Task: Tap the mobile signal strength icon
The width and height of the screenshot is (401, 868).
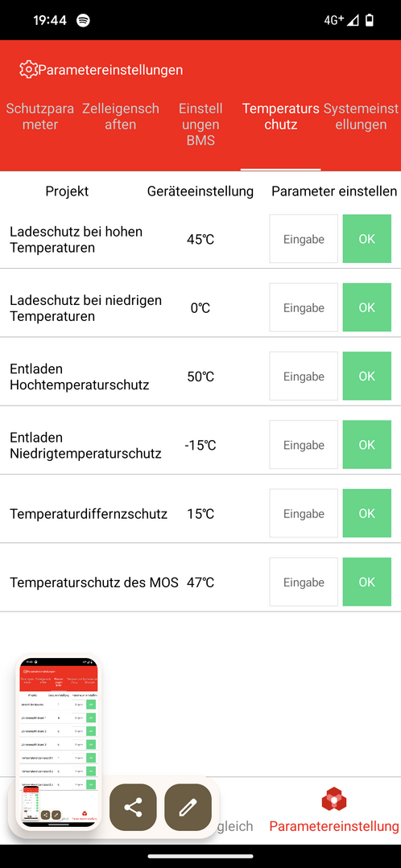Action: (353, 20)
